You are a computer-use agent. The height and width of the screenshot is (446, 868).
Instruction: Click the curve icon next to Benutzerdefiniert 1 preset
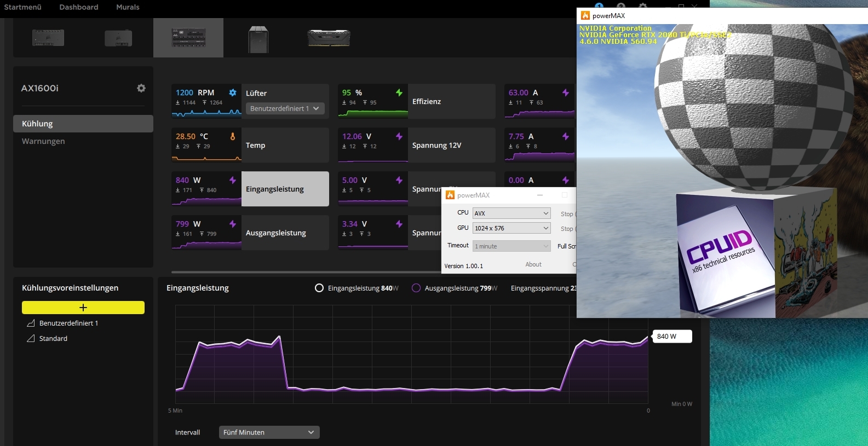(x=31, y=323)
